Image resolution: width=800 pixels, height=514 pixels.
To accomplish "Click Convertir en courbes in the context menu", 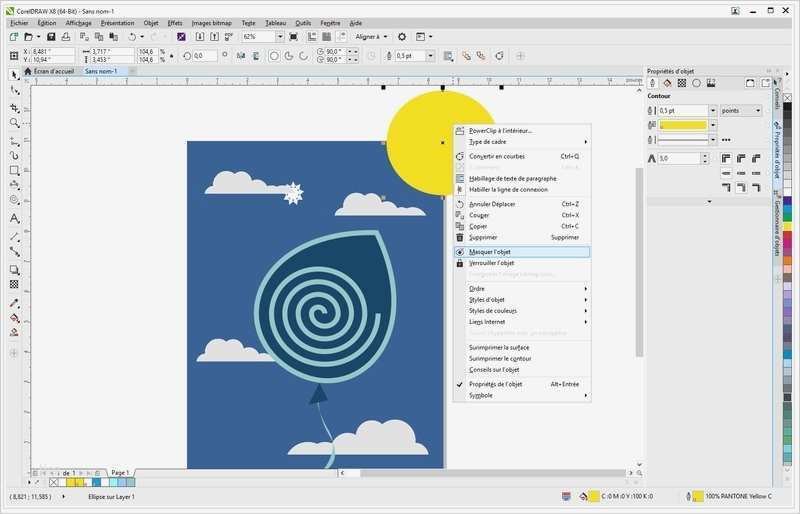I will [496, 156].
